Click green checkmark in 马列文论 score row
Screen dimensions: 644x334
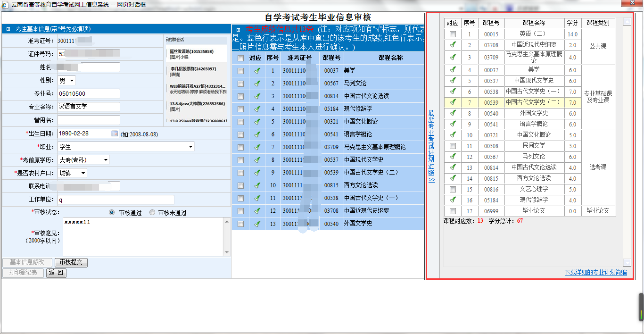tap(257, 83)
